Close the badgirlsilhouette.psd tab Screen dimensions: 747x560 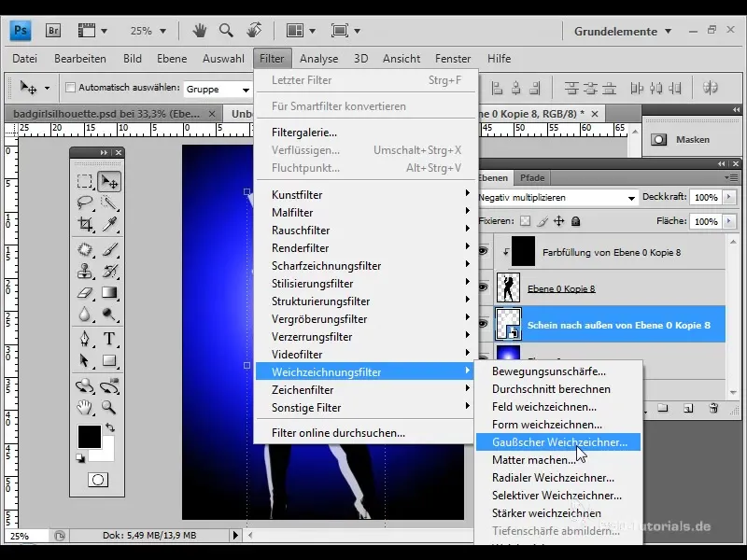(212, 114)
